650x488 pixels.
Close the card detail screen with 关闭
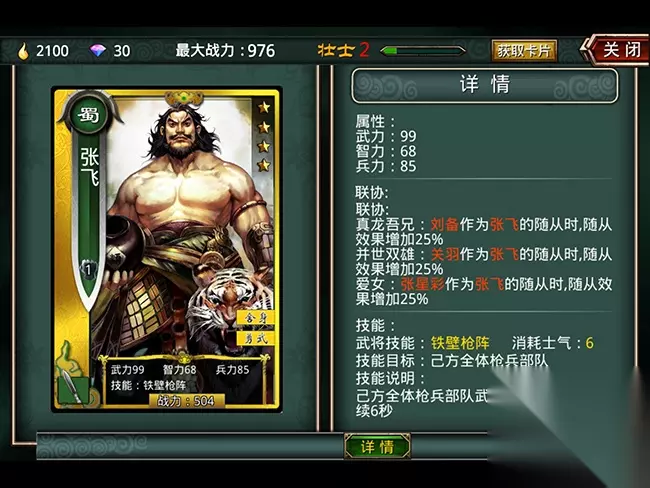click(617, 50)
